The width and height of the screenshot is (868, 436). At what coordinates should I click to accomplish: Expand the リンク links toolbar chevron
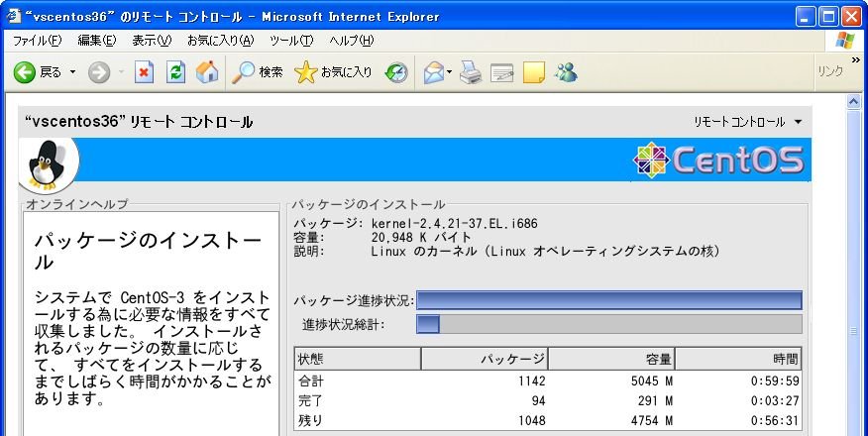pyautogui.click(x=856, y=59)
